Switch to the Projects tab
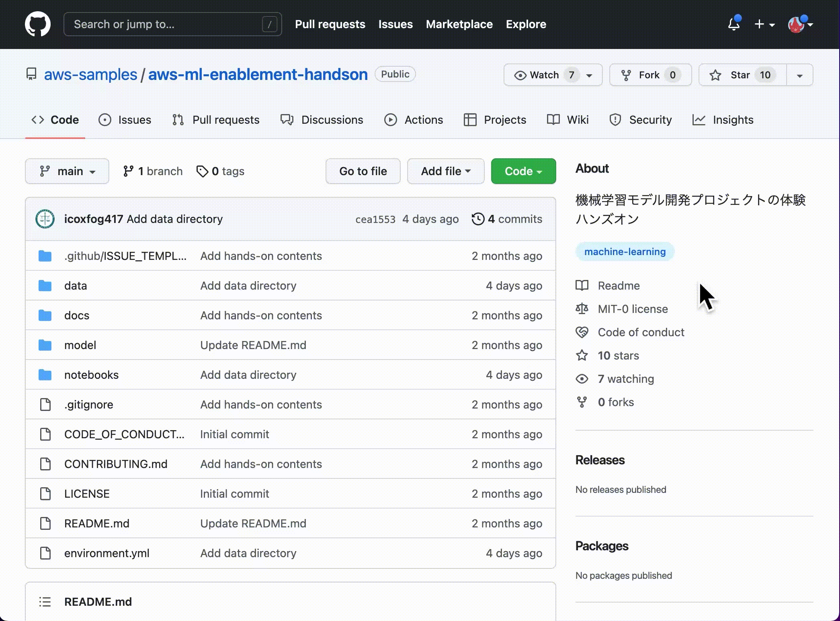Screen dimensions: 840x621 pos(495,120)
